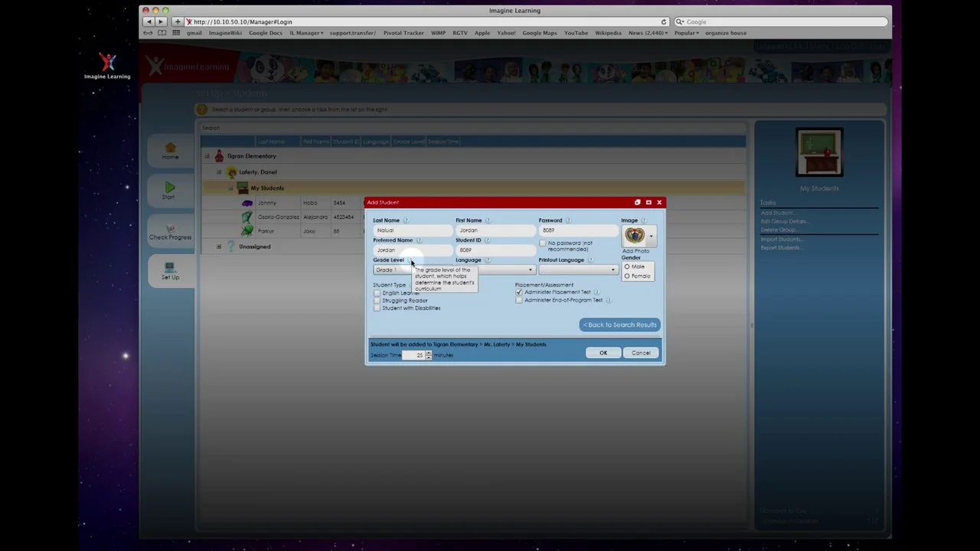Enable the No password checkbox
The width and height of the screenshot is (980, 551).
(x=543, y=243)
